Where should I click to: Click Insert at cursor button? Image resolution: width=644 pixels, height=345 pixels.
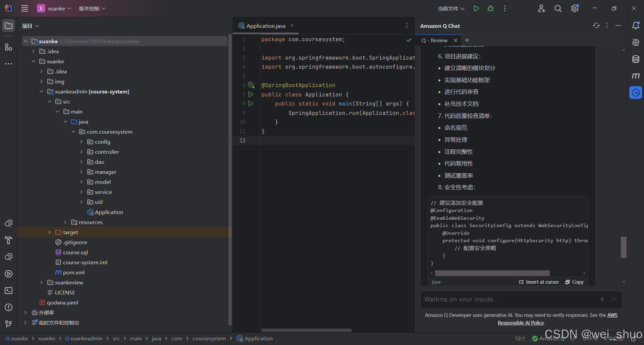(x=539, y=282)
